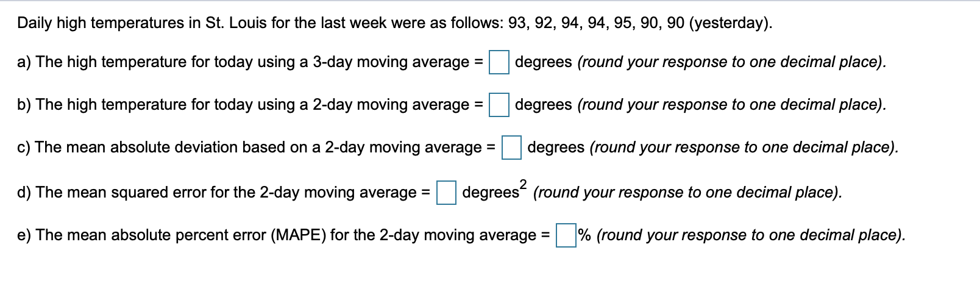
Task: Click the rounding hint text in part c)
Action: click(744, 148)
